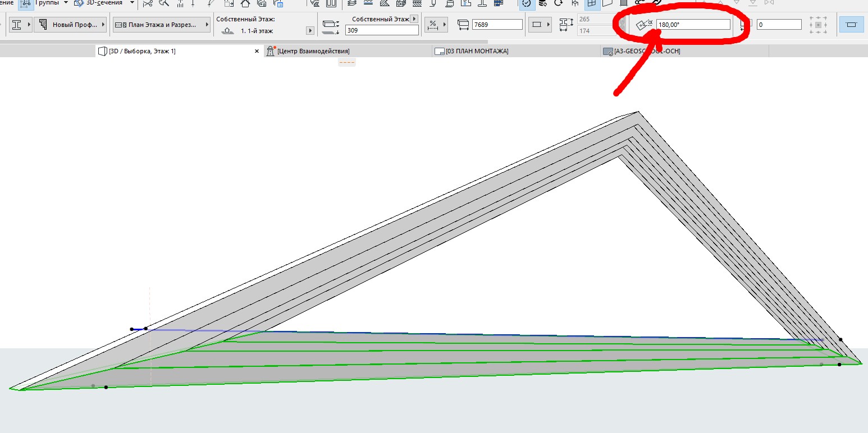Open the rectangular cross-section dropdown
The width and height of the screenshot is (868, 433).
coord(540,25)
